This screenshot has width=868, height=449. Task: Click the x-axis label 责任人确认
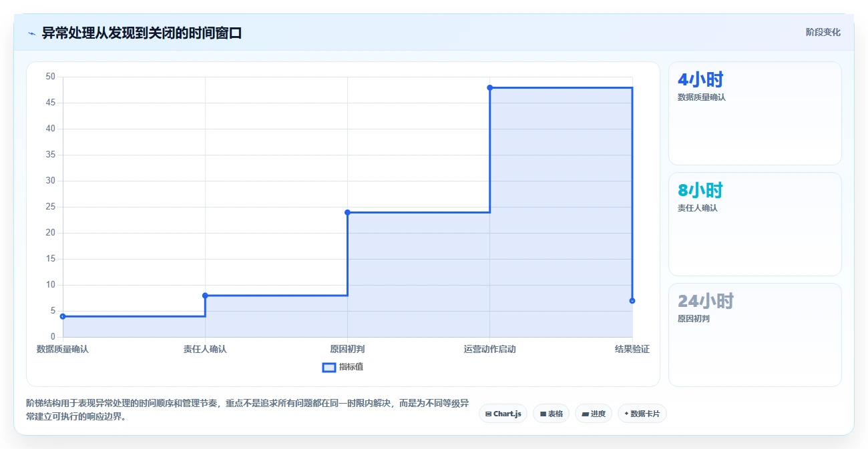point(205,349)
